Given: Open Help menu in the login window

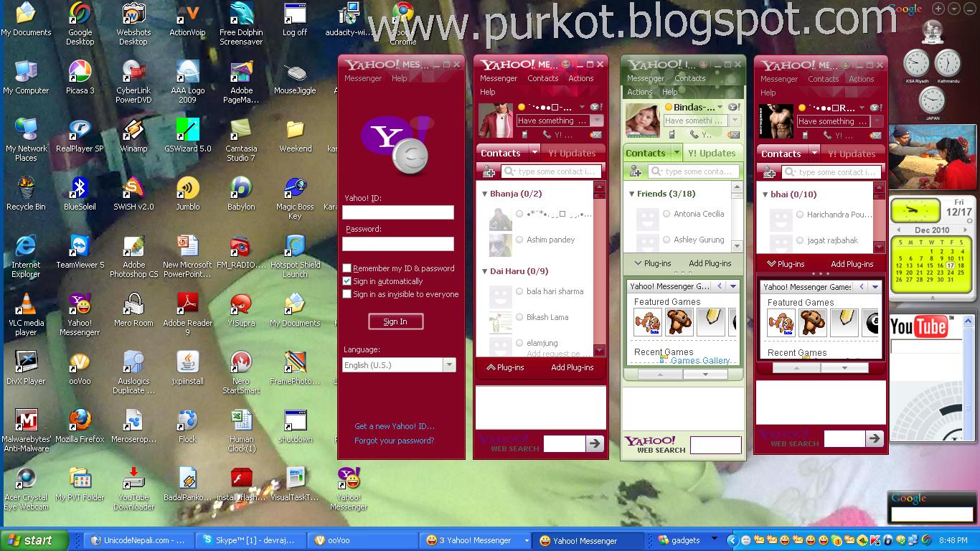Looking at the screenshot, I should click(x=400, y=78).
